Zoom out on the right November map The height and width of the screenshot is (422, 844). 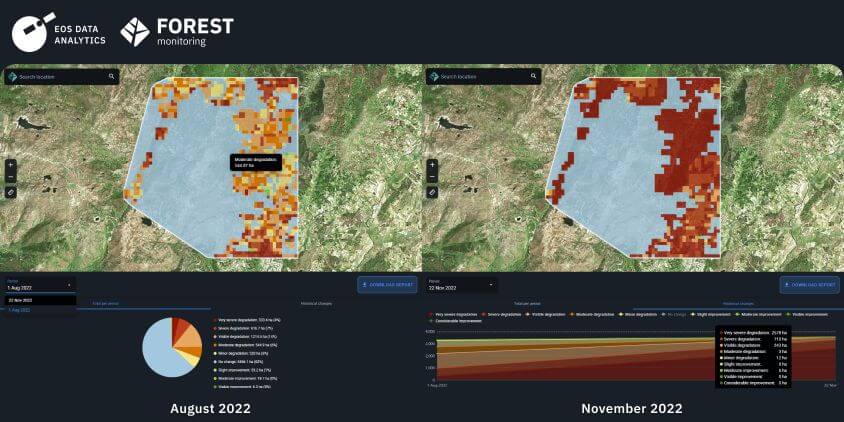(432, 177)
